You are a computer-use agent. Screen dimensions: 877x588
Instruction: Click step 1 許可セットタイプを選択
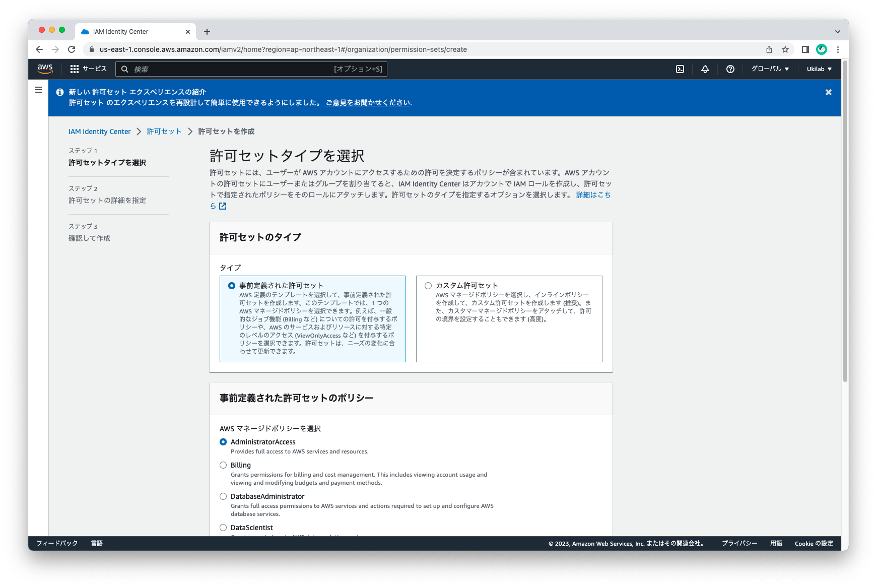point(107,163)
